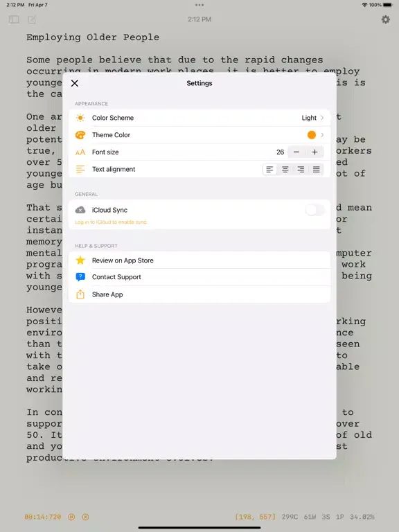Click the 299C character count
The image size is (399, 532).
[x=290, y=517]
